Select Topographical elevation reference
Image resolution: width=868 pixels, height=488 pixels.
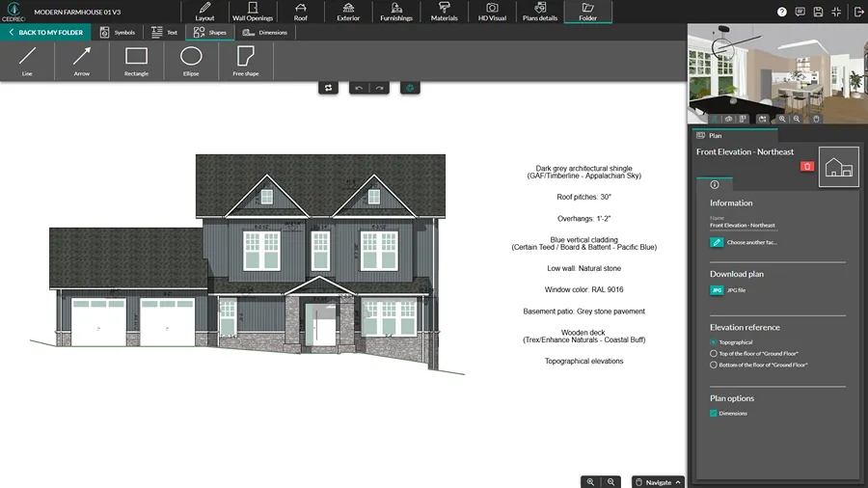tap(714, 342)
